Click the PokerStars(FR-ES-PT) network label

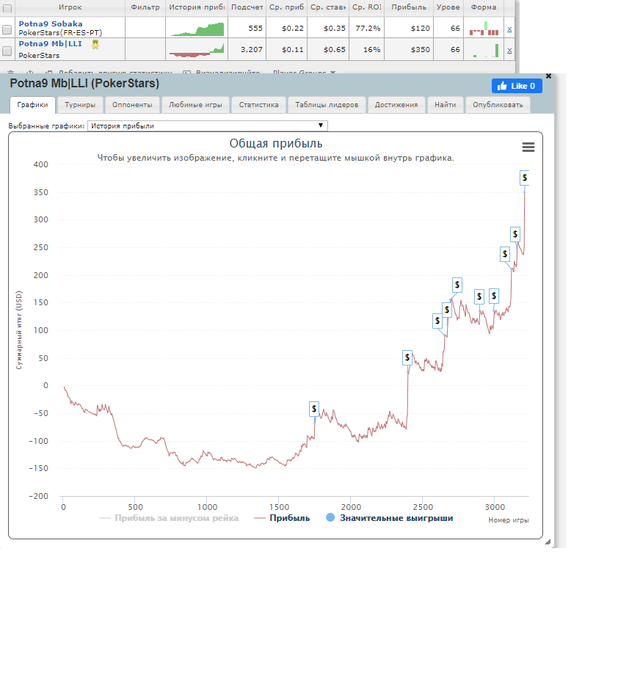(x=60, y=33)
